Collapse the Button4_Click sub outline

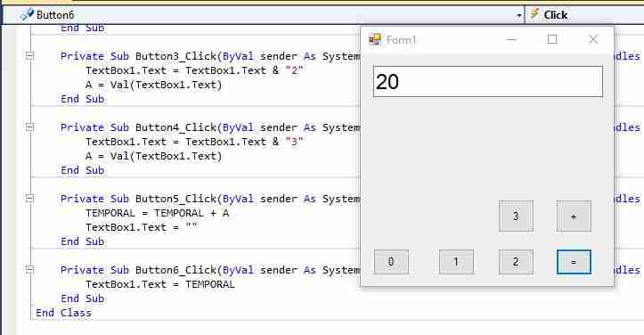(x=29, y=127)
